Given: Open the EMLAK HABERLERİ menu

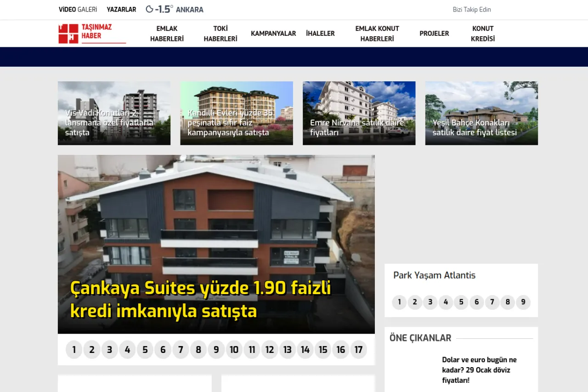Looking at the screenshot, I should click(166, 34).
